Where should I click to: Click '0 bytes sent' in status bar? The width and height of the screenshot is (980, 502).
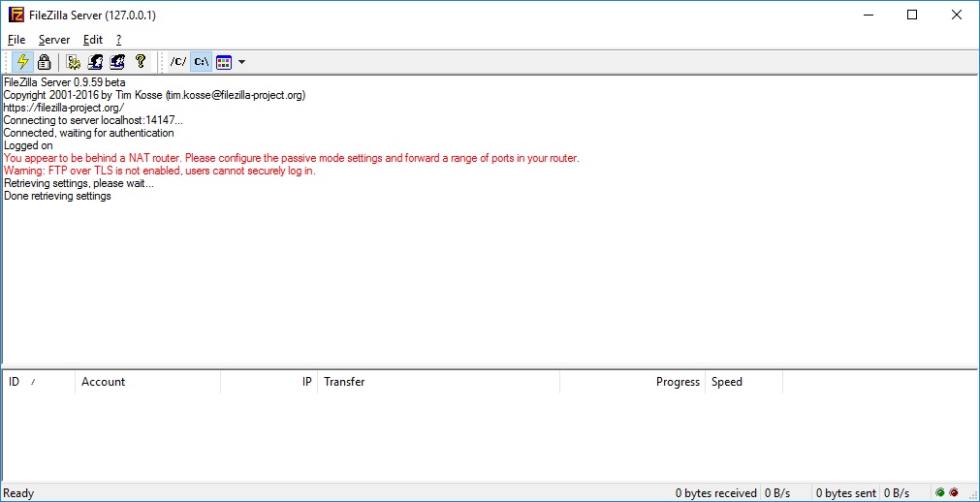(845, 493)
